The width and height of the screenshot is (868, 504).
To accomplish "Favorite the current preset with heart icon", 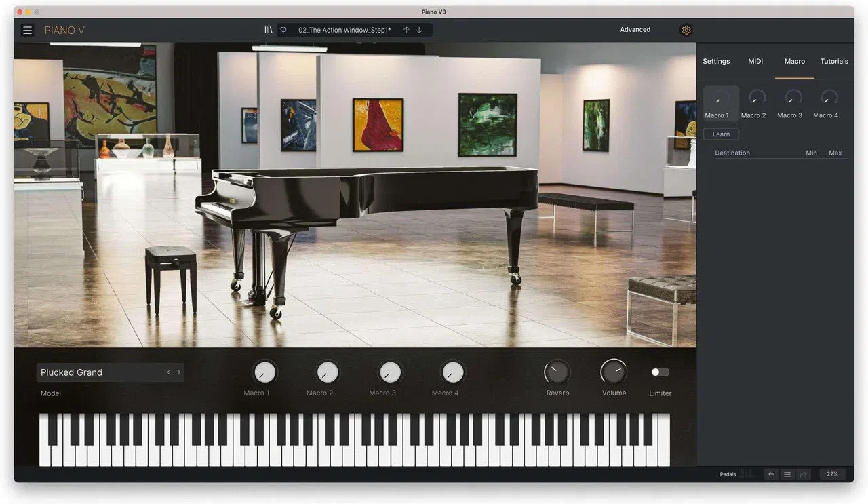I will (x=283, y=30).
